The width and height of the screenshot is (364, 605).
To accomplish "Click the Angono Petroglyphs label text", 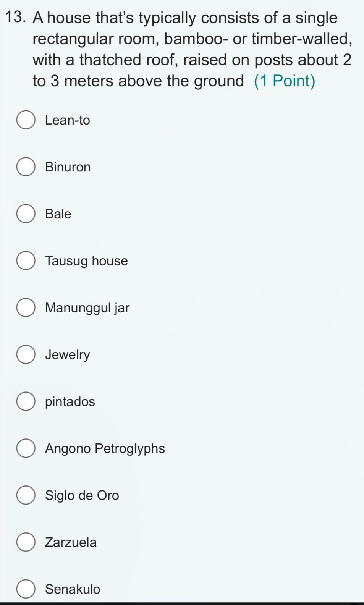I will (105, 449).
